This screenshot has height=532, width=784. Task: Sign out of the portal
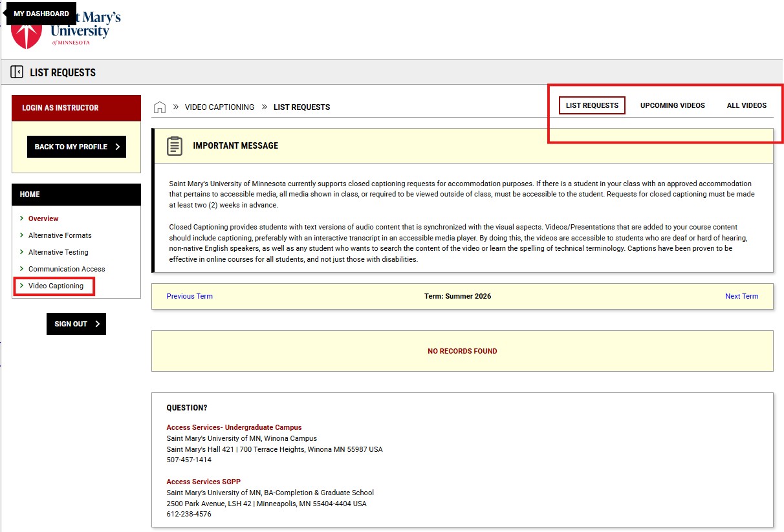click(76, 324)
